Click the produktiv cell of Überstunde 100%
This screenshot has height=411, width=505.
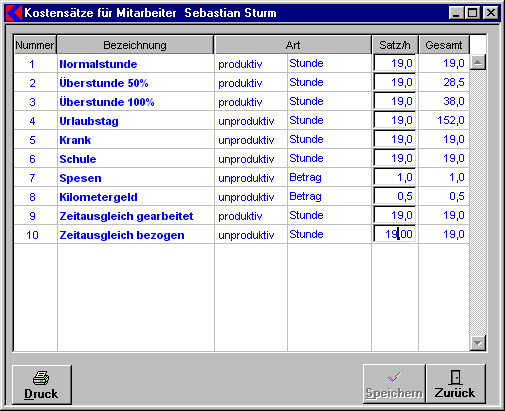(240, 102)
